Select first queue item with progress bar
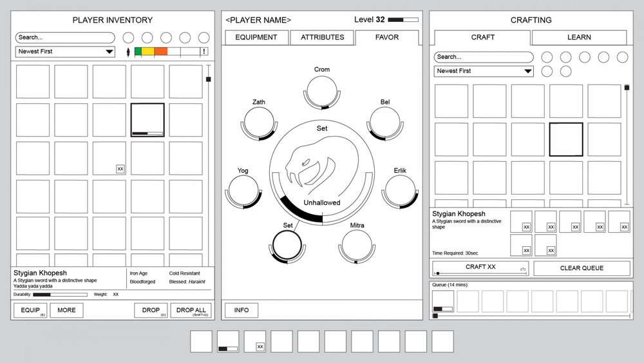Screen dimensions: 644x363 click(x=443, y=301)
